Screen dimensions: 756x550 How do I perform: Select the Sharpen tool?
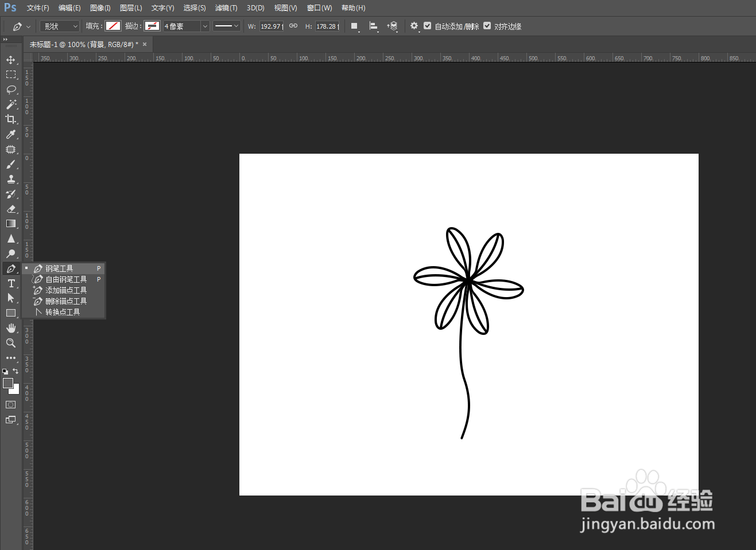pyautogui.click(x=11, y=239)
